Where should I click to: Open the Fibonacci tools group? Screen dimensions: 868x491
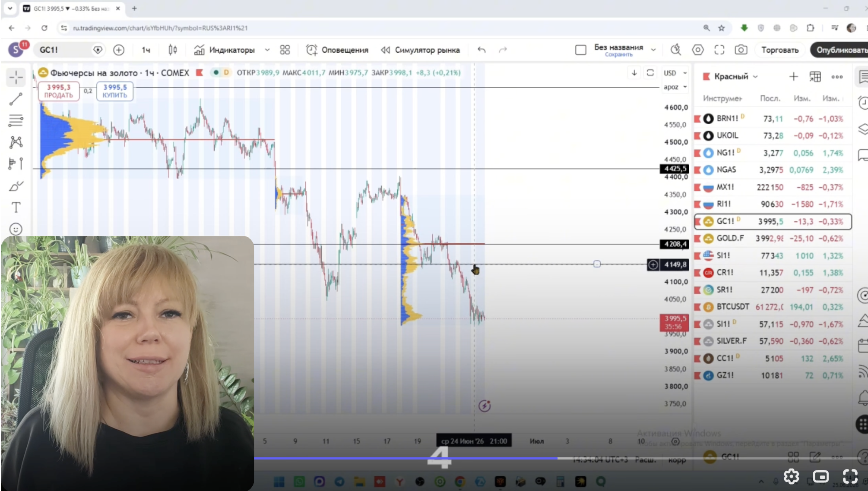(16, 120)
